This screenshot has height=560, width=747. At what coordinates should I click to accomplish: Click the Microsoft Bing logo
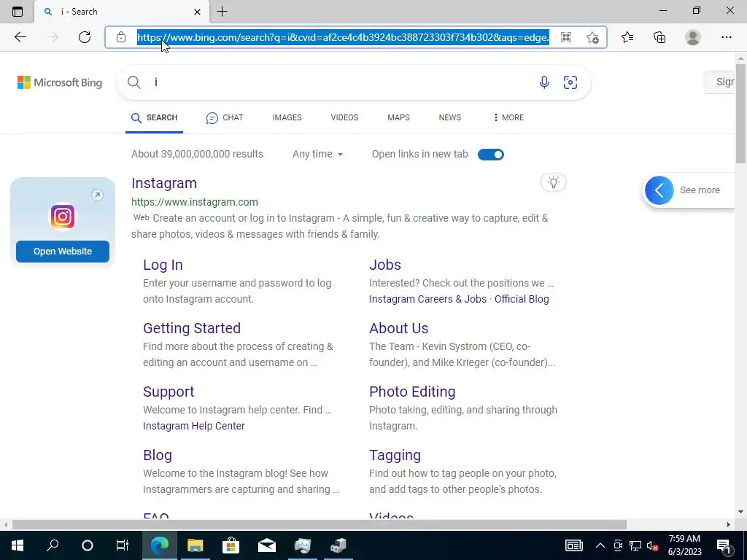point(60,82)
